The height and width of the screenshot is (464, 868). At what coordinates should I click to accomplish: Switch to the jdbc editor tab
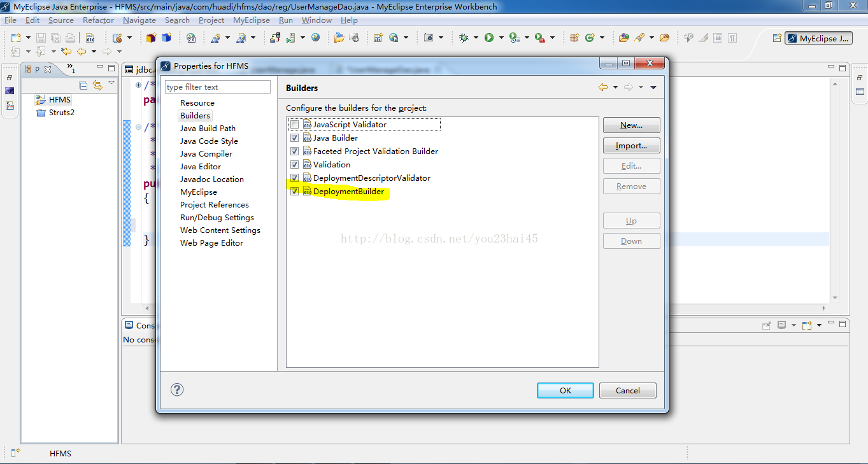139,69
